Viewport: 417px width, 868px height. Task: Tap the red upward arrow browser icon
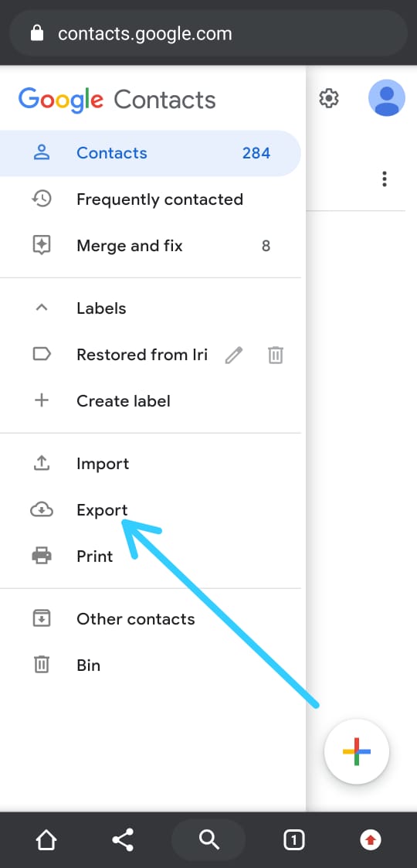point(371,840)
